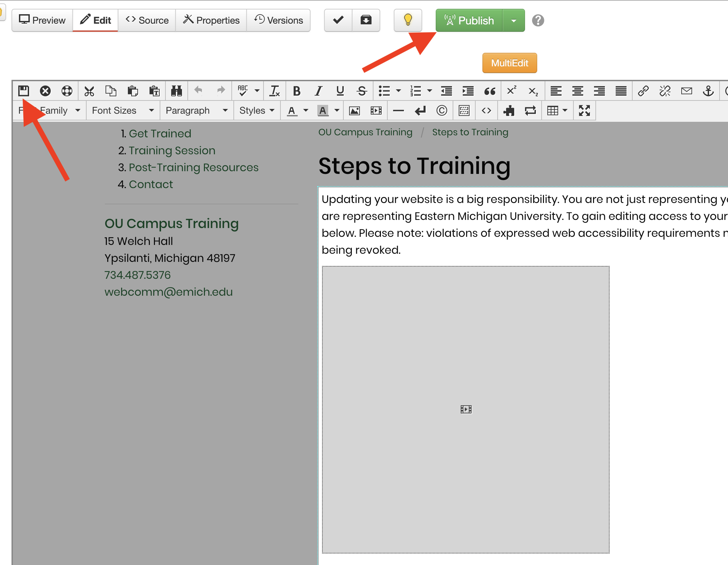Insert a horizontal line
Viewport: 728px width, 565px height.
(399, 111)
